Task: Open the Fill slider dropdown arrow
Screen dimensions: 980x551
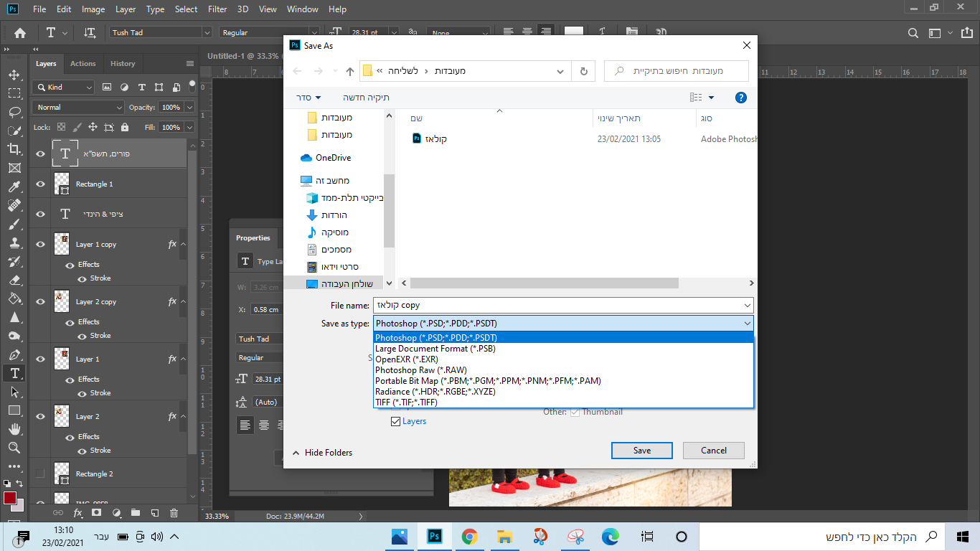Action: (189, 127)
